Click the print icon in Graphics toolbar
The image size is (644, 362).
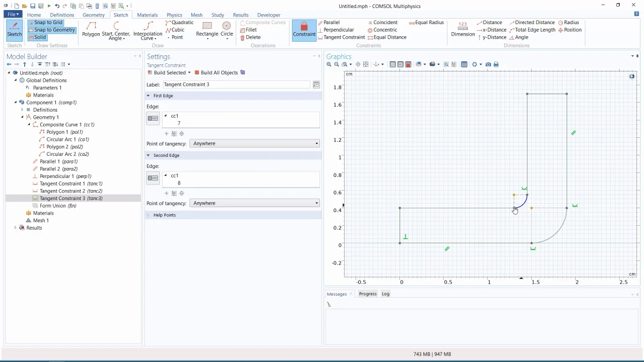point(496,64)
